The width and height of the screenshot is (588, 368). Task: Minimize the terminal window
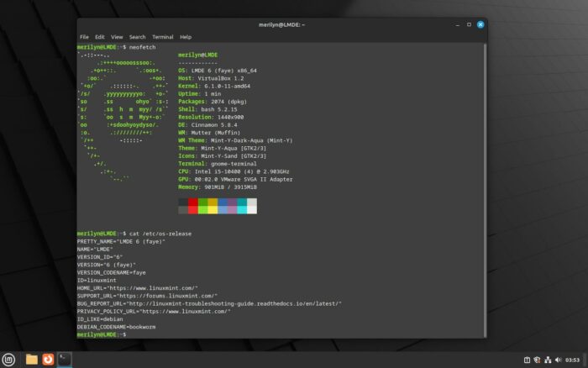coord(458,24)
